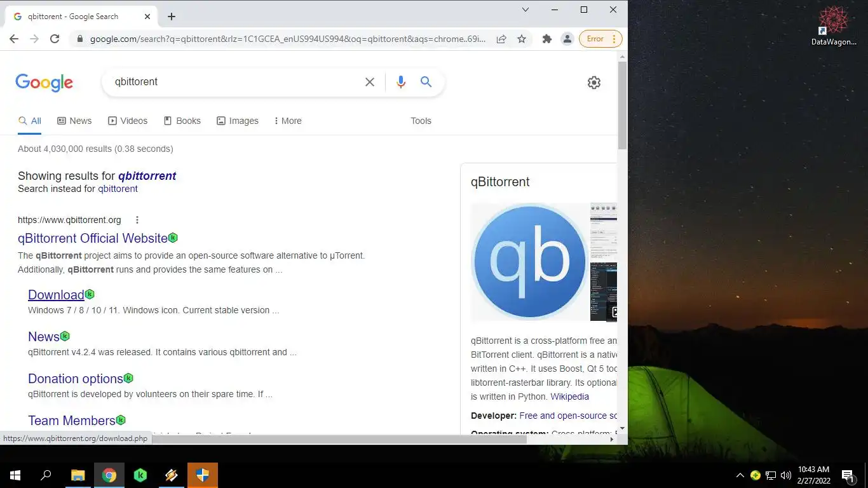Share this page via address bar icon
The width and height of the screenshot is (868, 488).
[x=501, y=39]
